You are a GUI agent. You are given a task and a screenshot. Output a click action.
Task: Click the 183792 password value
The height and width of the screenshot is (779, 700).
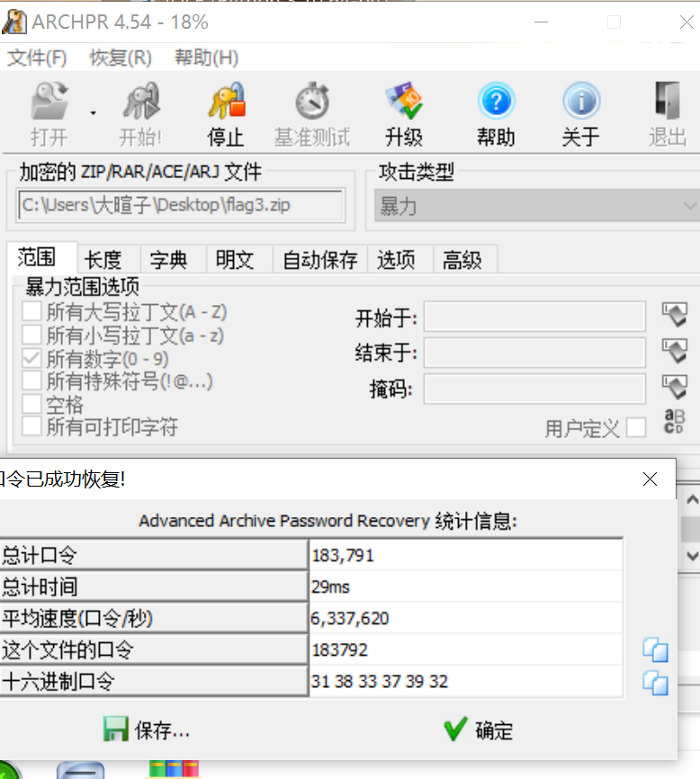click(x=340, y=649)
